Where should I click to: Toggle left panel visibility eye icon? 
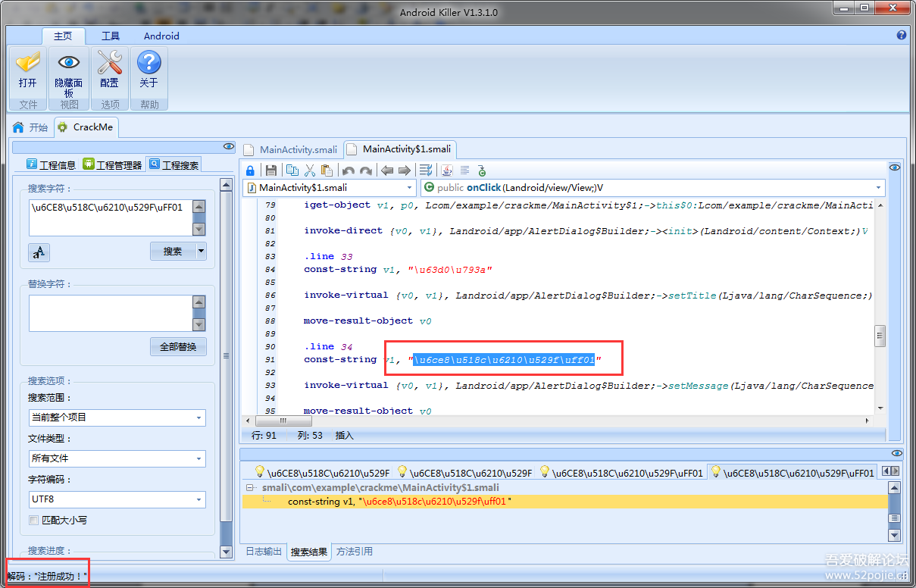click(229, 146)
